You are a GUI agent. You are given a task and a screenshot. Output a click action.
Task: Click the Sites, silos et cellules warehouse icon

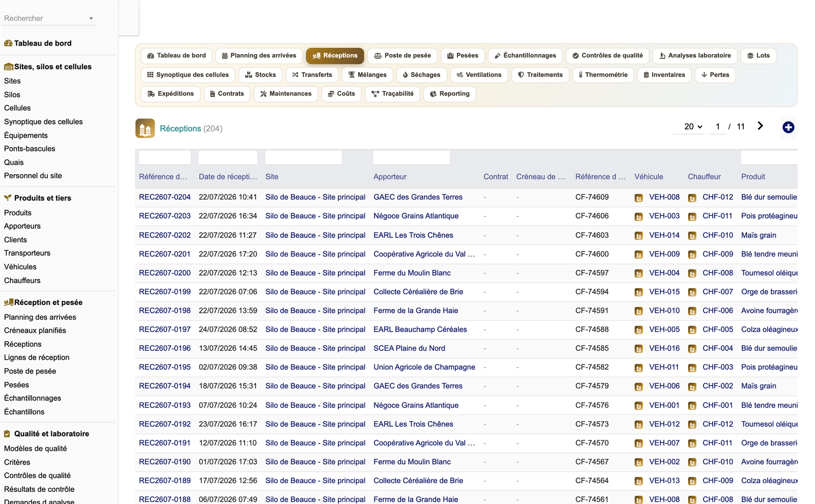8,67
